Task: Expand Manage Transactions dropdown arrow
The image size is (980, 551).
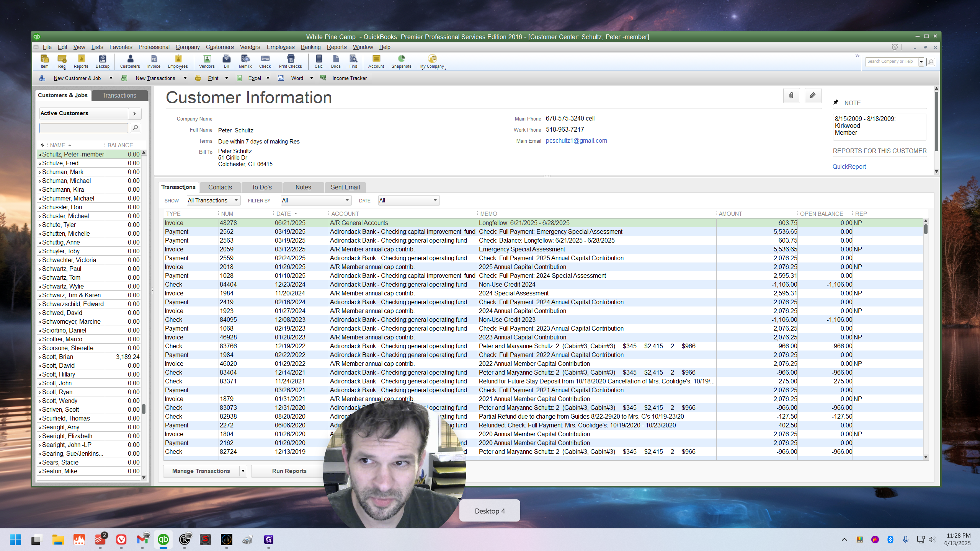Action: tap(243, 471)
